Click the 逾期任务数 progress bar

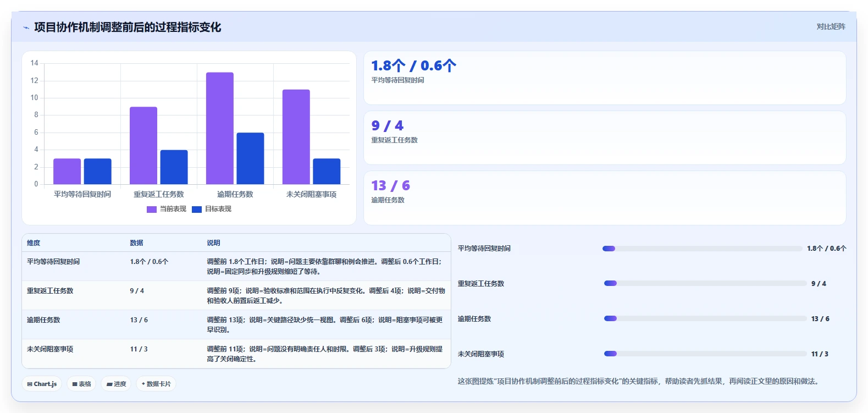pyautogui.click(x=705, y=318)
